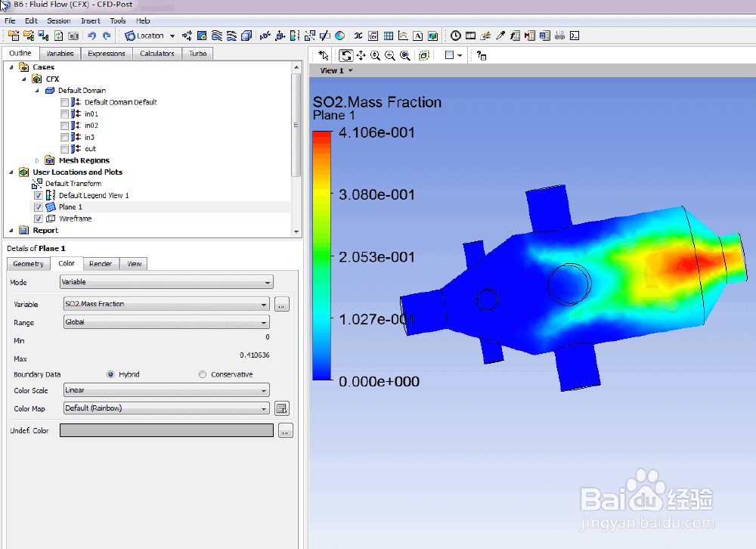Click the Table grid icon

point(388,36)
